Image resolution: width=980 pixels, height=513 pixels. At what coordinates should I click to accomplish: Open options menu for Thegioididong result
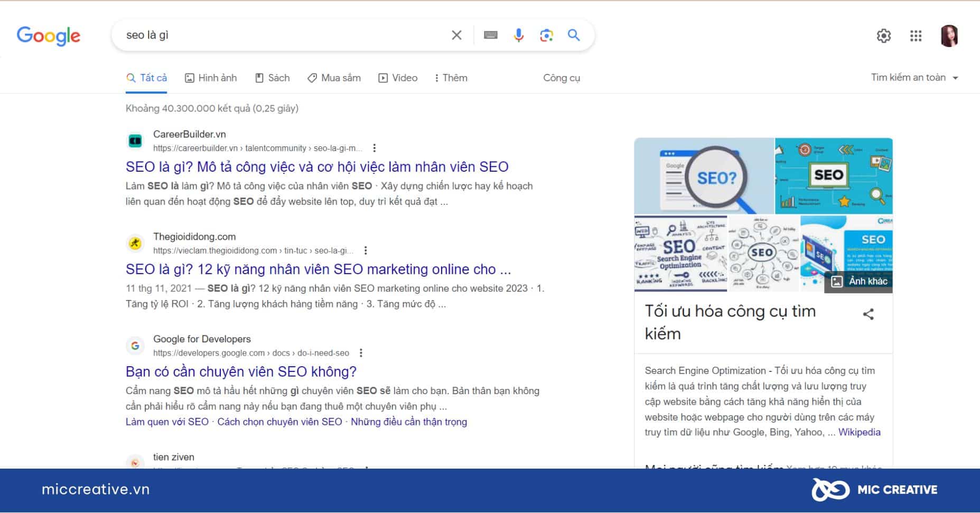[366, 250]
